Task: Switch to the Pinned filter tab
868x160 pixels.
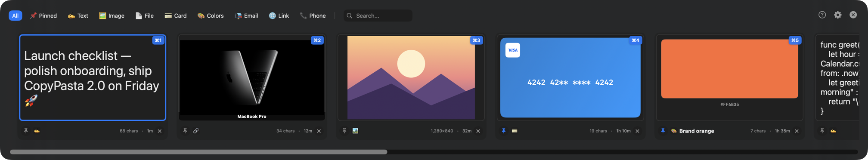Action: [x=43, y=15]
